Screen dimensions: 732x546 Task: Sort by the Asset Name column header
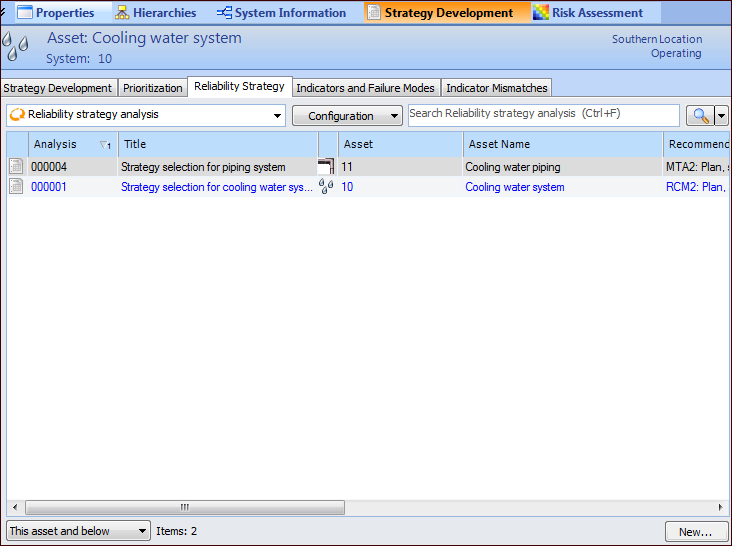[x=563, y=144]
